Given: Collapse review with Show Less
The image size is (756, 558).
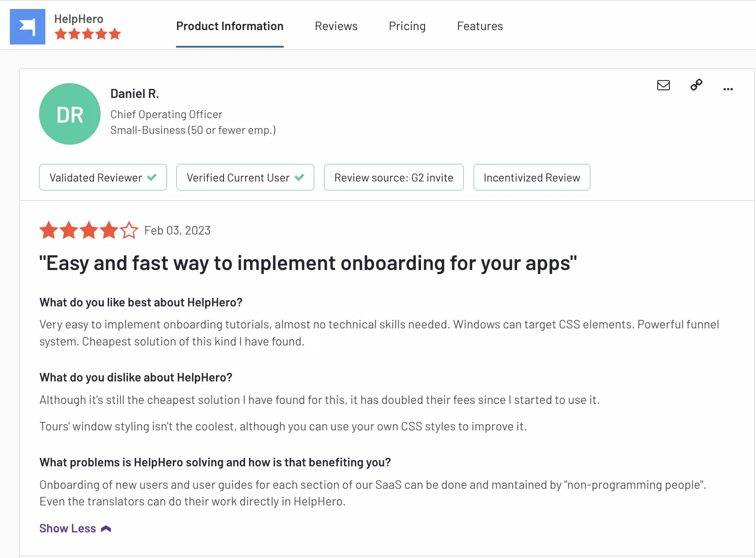Looking at the screenshot, I should click(68, 528).
